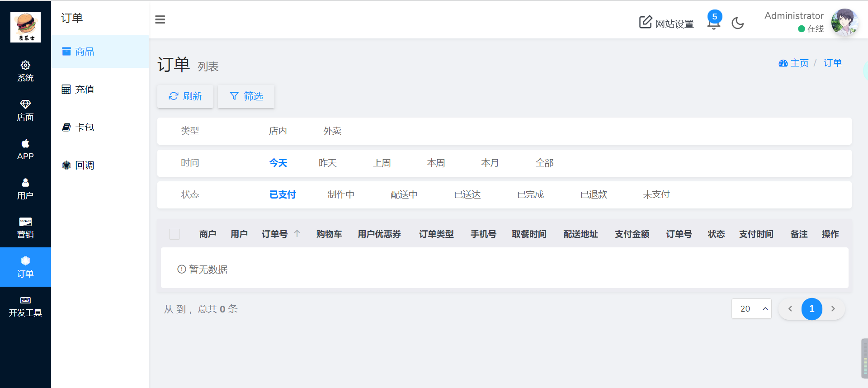Filter status by 制作中
Image resolution: width=868 pixels, height=388 pixels.
tap(341, 194)
